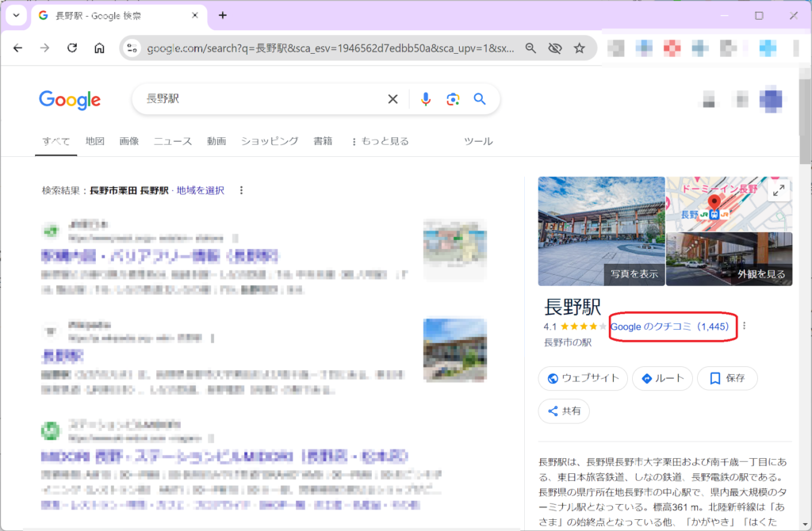This screenshot has width=812, height=531.
Task: Clear the search box with the X
Action: (x=393, y=99)
